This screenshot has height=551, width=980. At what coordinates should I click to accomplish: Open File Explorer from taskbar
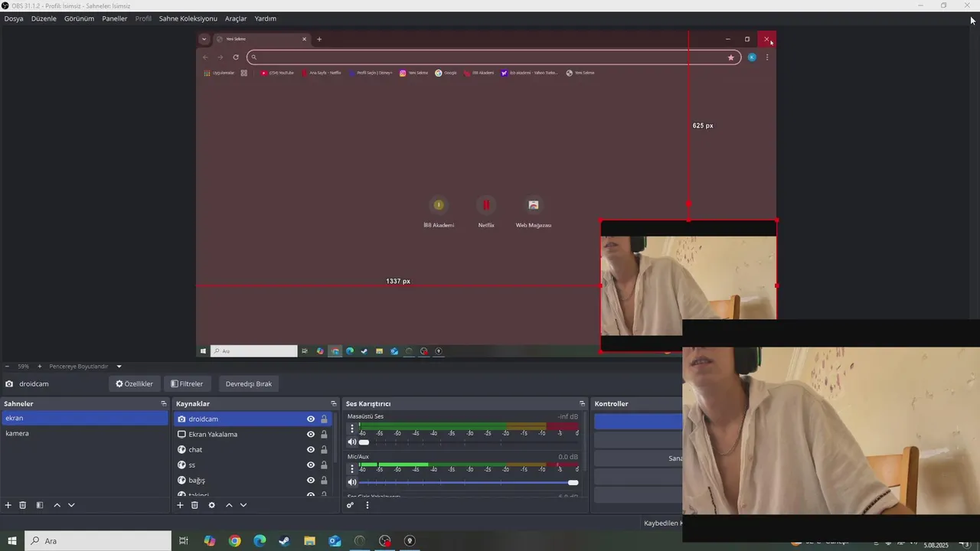click(309, 541)
